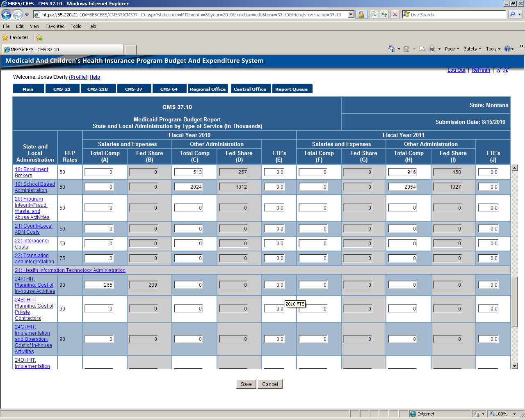Click the Live Search magnifier icon

(512, 15)
